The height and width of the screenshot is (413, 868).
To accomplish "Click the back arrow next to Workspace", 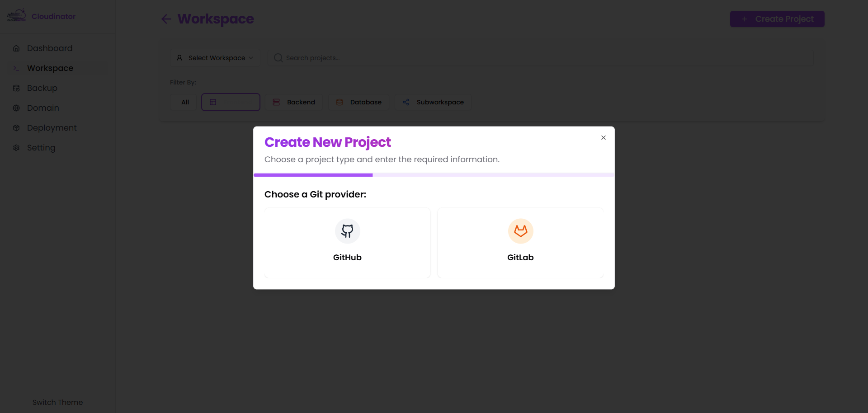I will tap(166, 19).
